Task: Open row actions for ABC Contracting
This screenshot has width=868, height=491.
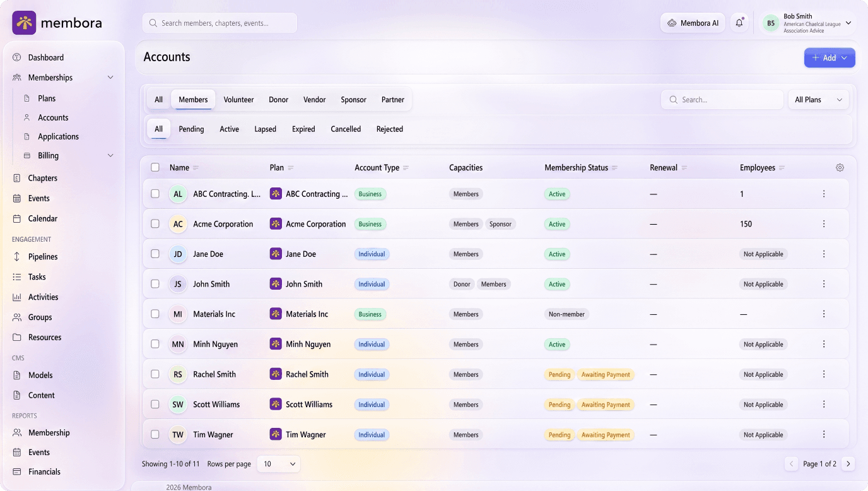Action: (824, 194)
